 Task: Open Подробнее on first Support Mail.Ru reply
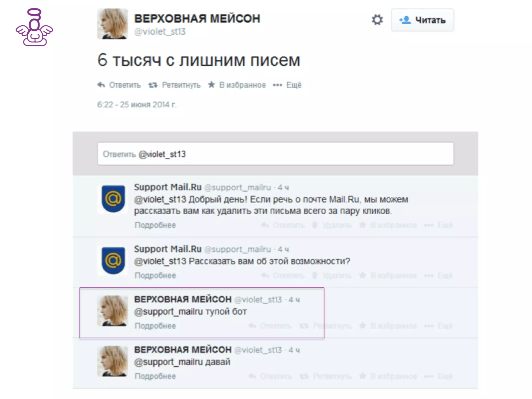[x=155, y=225]
